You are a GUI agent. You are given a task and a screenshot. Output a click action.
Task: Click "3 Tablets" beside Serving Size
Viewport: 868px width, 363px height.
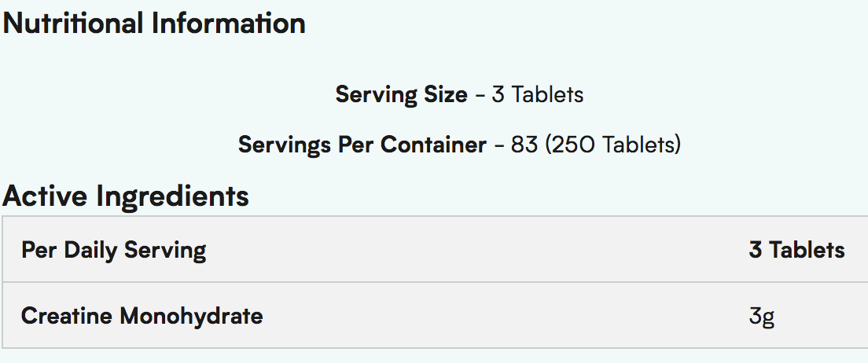[x=538, y=95]
